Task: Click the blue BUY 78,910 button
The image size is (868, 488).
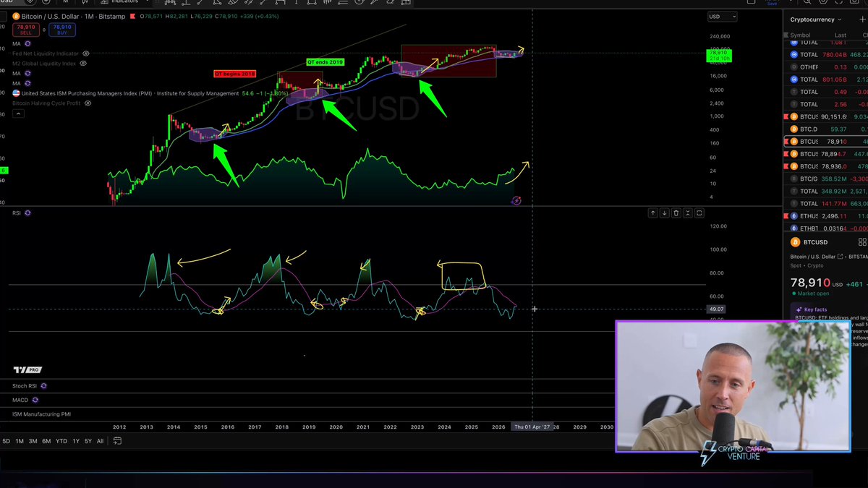Action: point(61,29)
